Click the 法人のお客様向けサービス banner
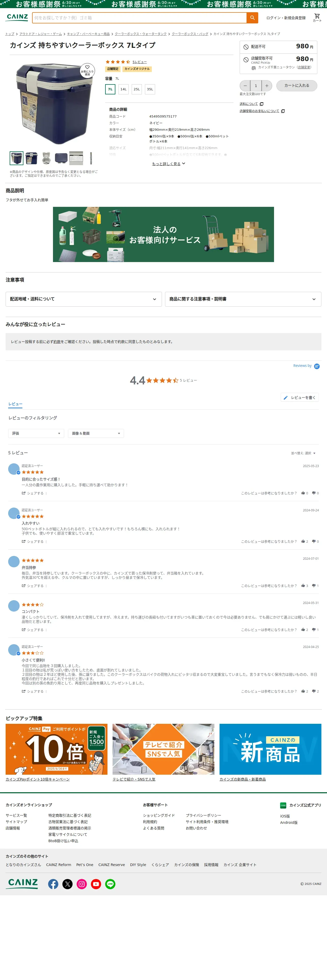 tap(163, 234)
